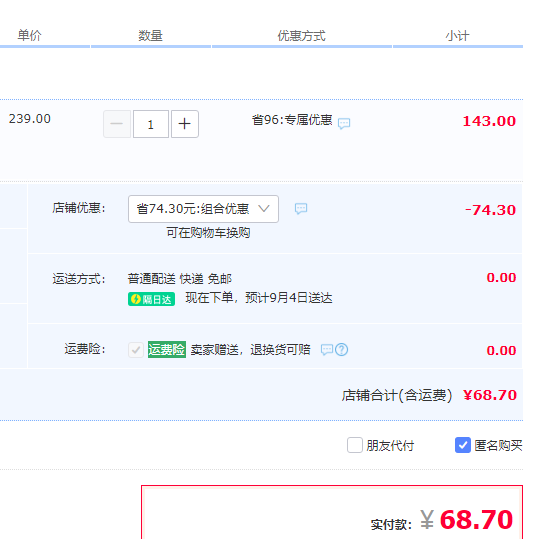Click the 实付款 ¥68.70 total box
This screenshot has width=540, height=539.
tap(332, 512)
